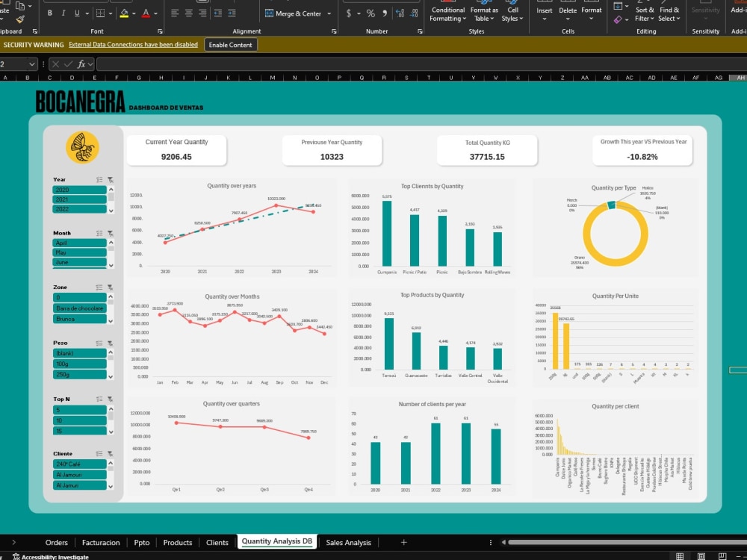The height and width of the screenshot is (560, 747).
Task: Increase decimal places
Action: click(x=400, y=13)
